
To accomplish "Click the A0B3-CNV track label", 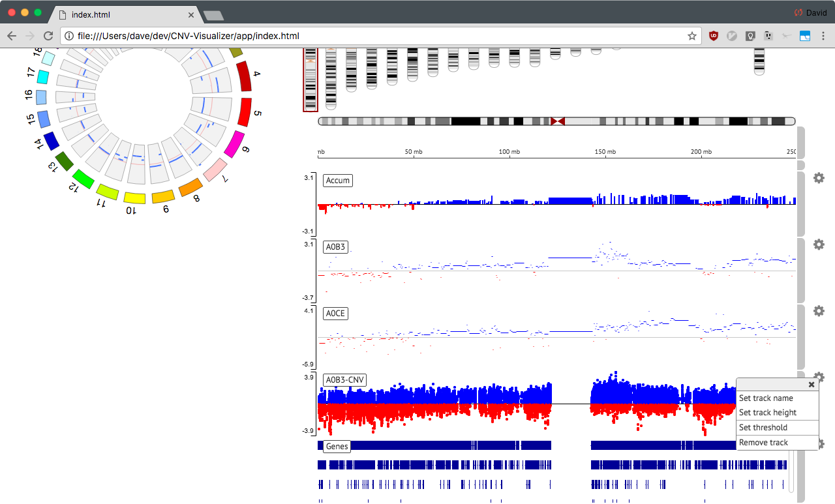I will pos(344,380).
